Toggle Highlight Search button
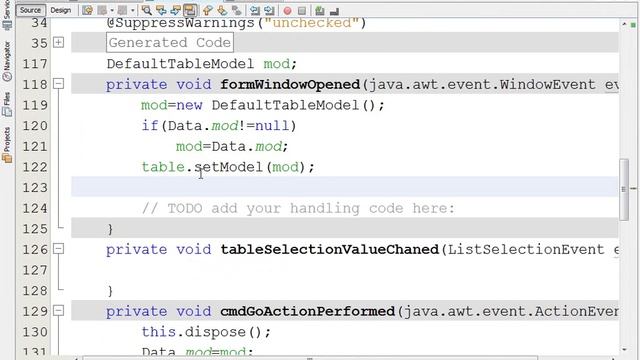 190,10
